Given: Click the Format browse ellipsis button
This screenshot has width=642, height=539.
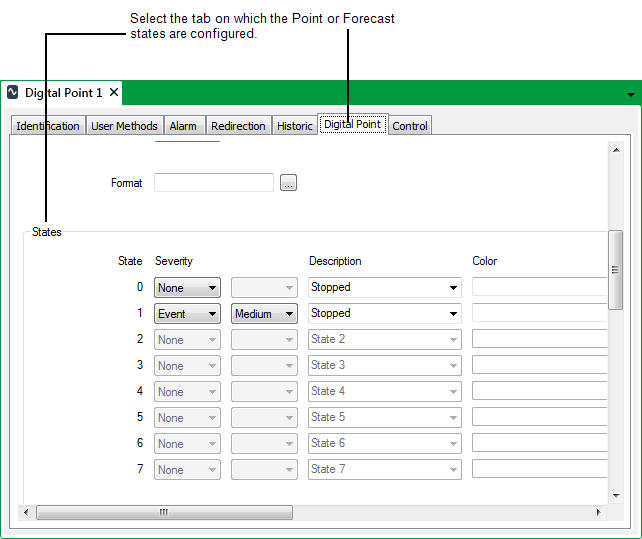Looking at the screenshot, I should (288, 183).
